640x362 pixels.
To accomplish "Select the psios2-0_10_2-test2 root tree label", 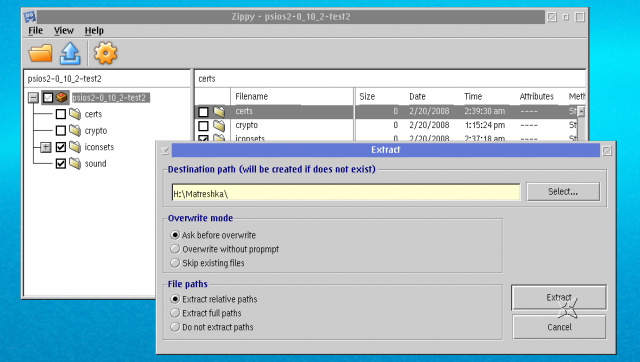I will tap(109, 98).
